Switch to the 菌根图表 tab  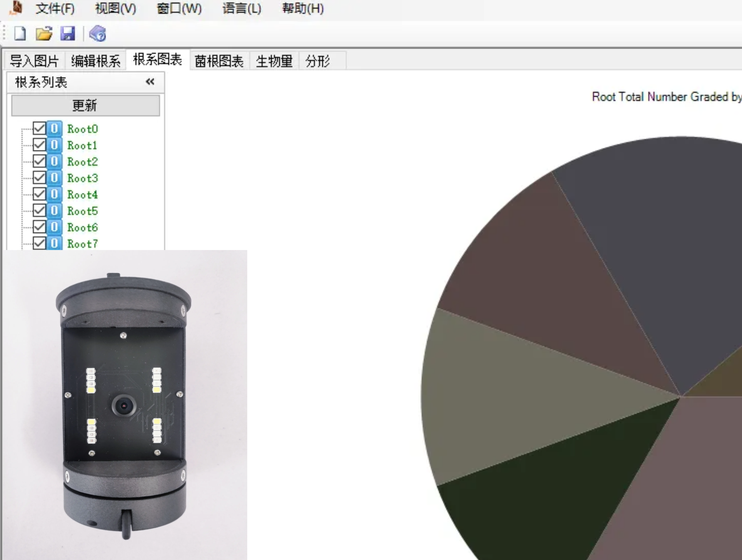pos(219,61)
